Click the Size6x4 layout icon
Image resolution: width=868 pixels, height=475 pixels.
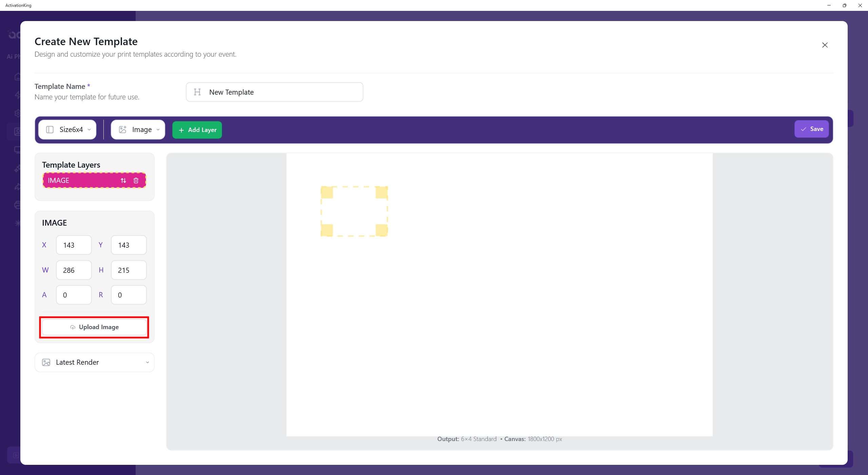click(50, 130)
